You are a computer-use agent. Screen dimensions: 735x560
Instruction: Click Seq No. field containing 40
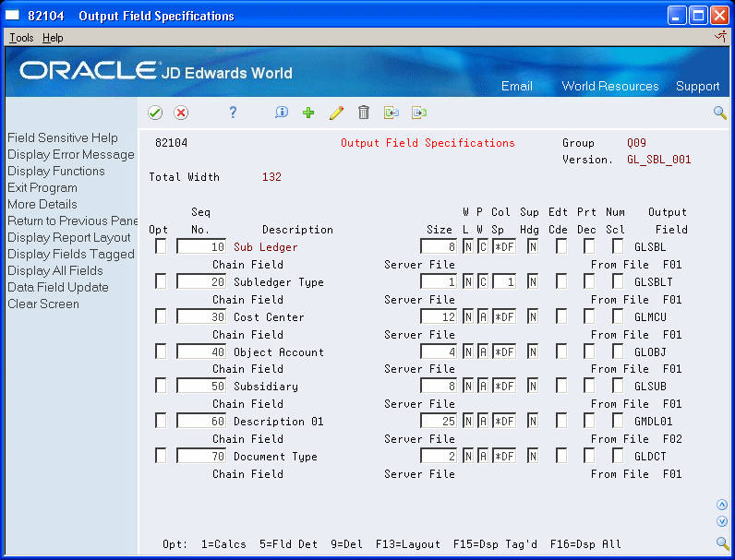[201, 351]
